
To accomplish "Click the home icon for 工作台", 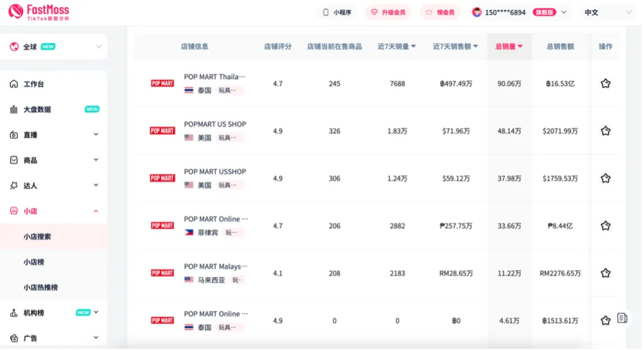I will click(x=14, y=84).
